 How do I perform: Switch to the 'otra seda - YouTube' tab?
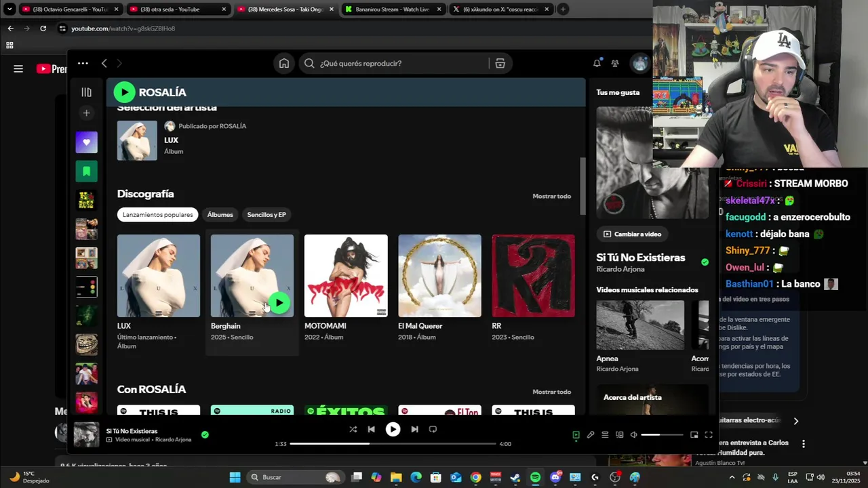point(178,9)
